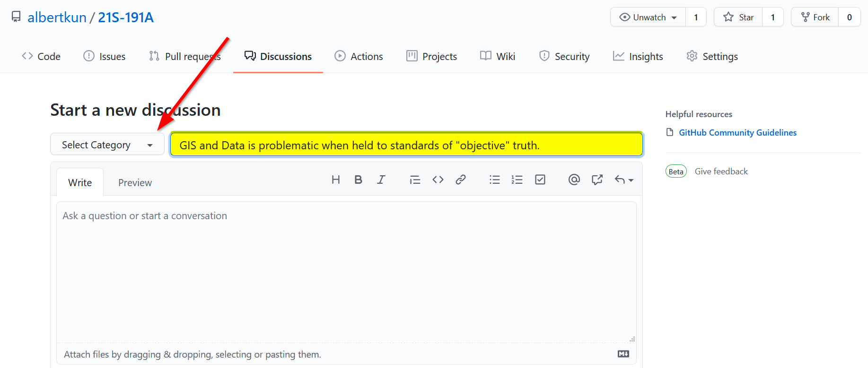Open the Unwatch dropdown
Viewport: 868px width, 368px height.
point(648,17)
